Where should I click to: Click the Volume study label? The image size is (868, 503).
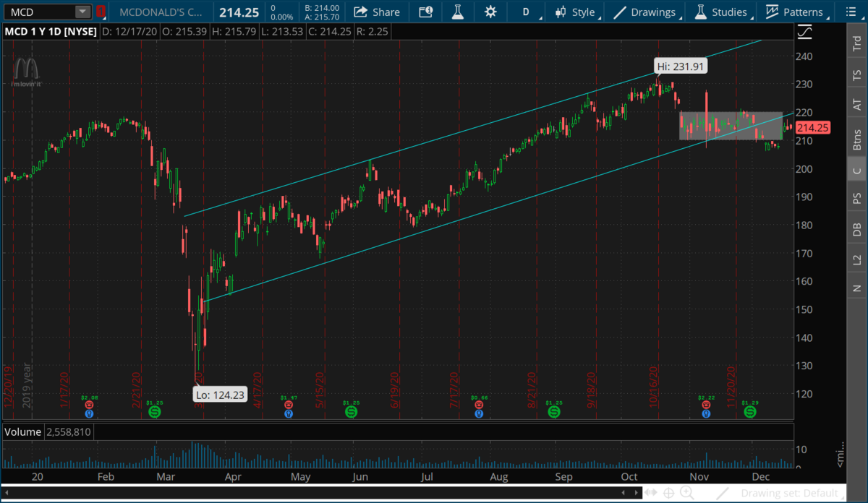pyautogui.click(x=22, y=432)
